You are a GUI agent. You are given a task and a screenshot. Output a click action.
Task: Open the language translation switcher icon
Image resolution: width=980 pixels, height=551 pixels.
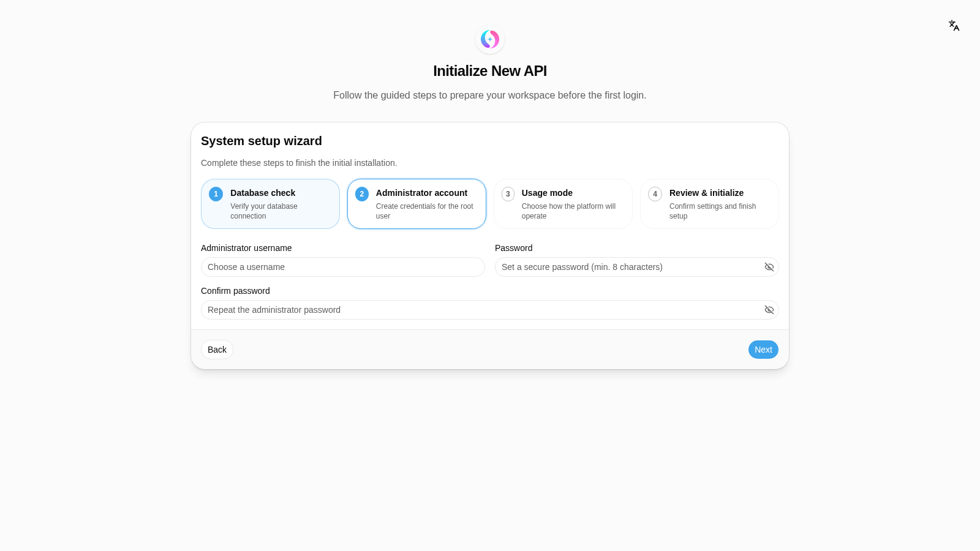tap(954, 26)
